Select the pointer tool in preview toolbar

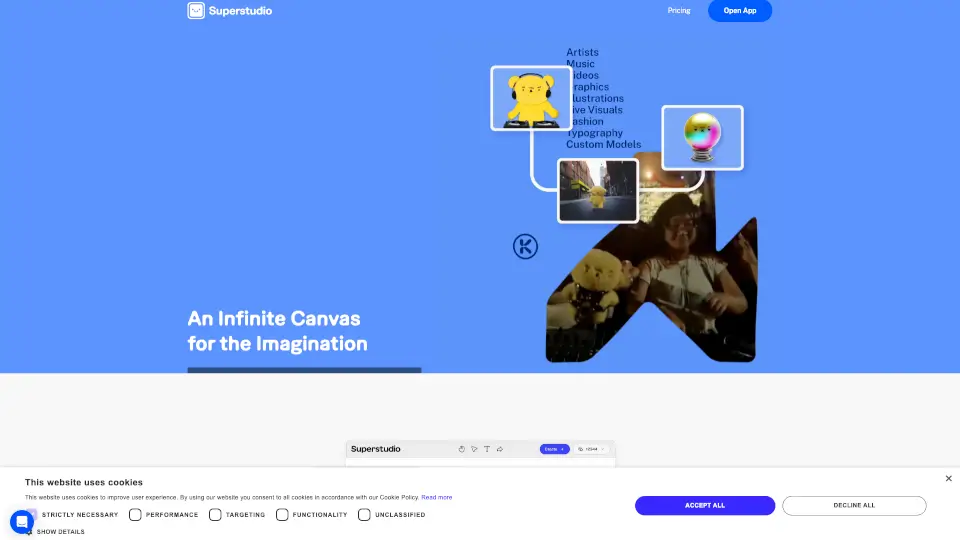[474, 449]
